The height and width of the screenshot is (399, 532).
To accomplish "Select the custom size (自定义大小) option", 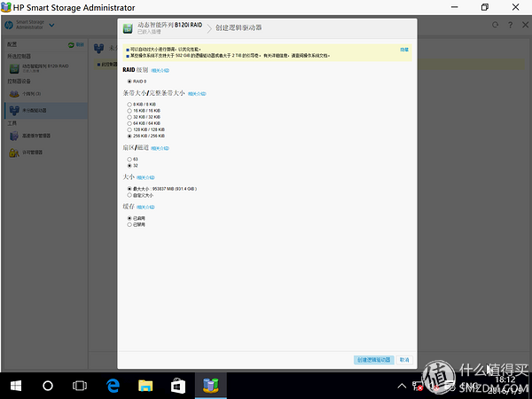I will click(x=129, y=195).
